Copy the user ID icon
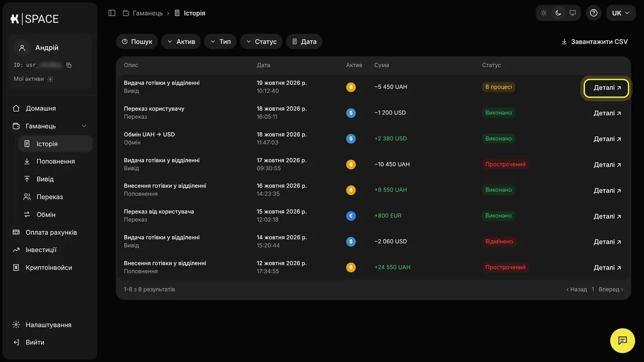 click(69, 65)
